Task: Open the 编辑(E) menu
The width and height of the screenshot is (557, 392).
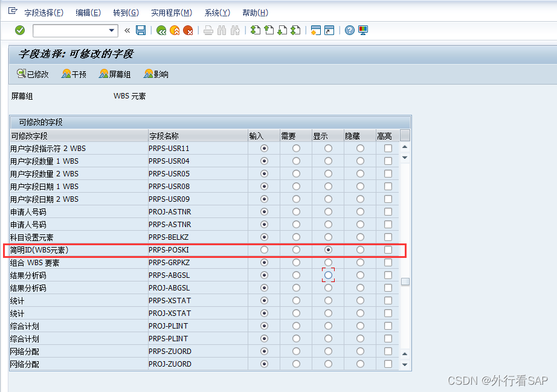Action: point(88,13)
